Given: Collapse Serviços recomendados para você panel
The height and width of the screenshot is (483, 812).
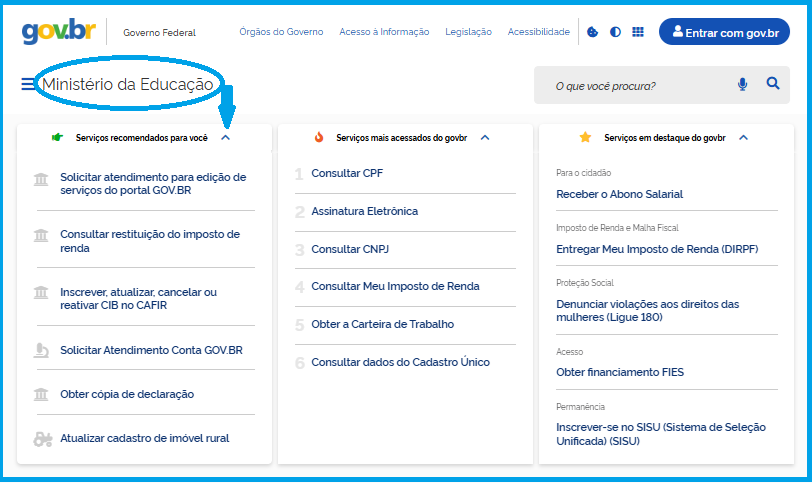Looking at the screenshot, I should pyautogui.click(x=225, y=138).
